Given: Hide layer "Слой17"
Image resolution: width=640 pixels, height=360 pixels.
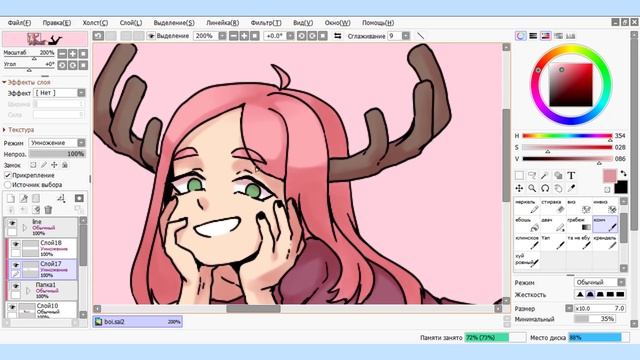Looking at the screenshot, I should tap(16, 265).
